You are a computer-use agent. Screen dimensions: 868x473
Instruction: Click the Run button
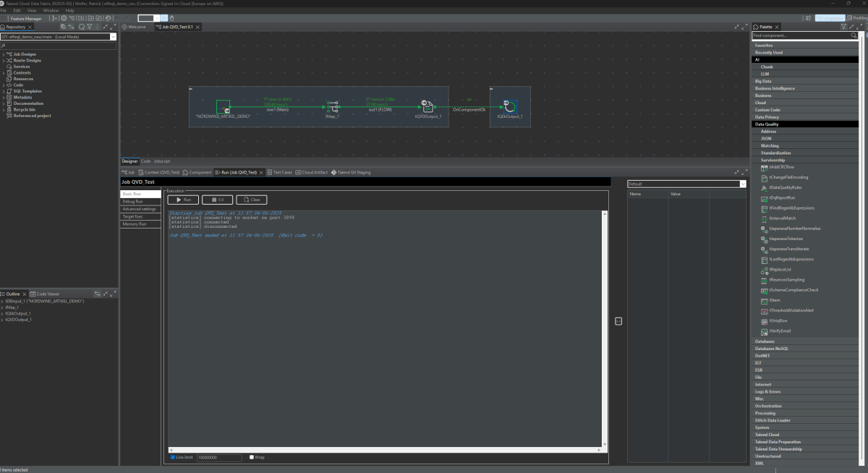(183, 199)
